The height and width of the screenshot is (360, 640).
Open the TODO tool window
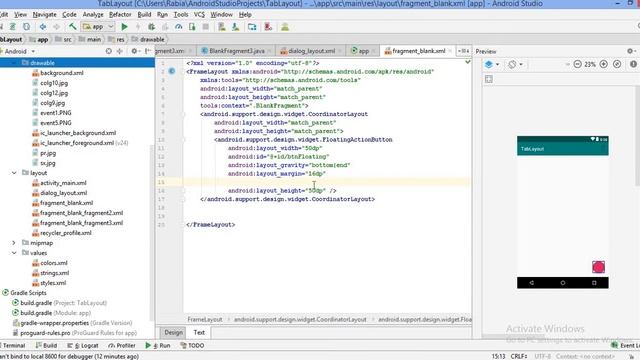pyautogui.click(x=192, y=346)
